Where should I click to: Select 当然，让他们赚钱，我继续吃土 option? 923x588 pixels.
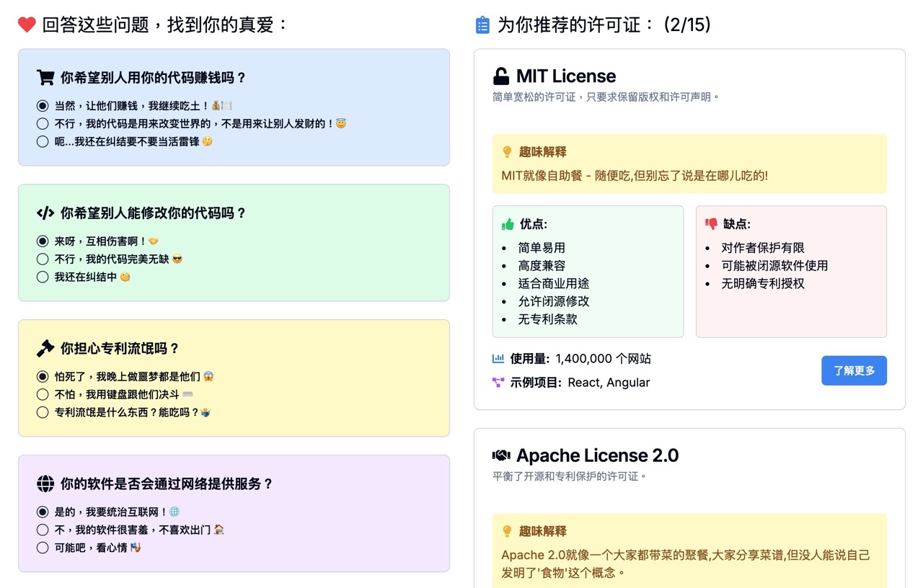click(x=43, y=105)
